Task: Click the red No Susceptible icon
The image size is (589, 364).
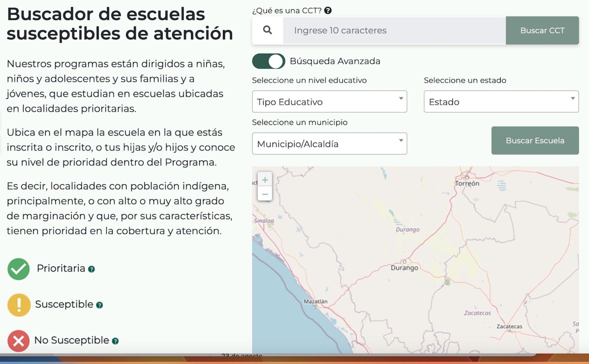Action: (18, 340)
